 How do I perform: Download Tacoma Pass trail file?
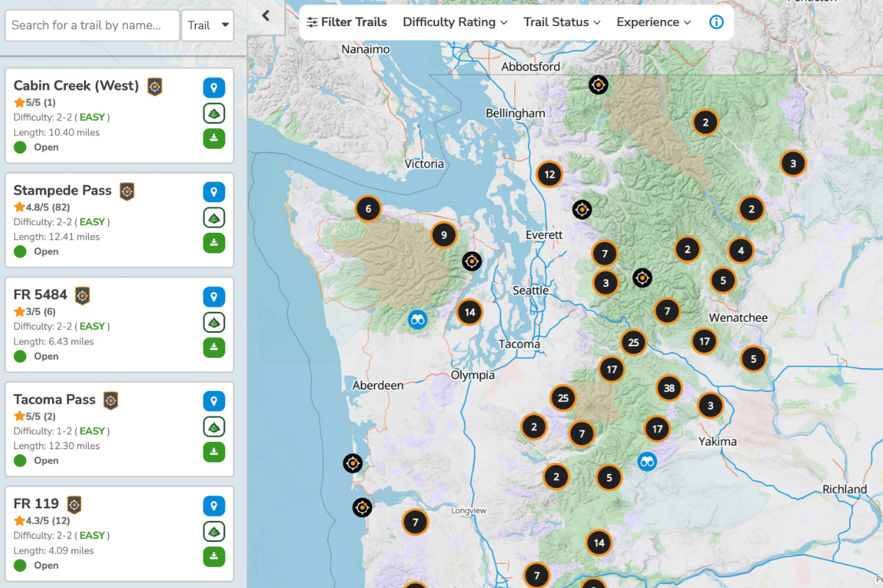(214, 452)
